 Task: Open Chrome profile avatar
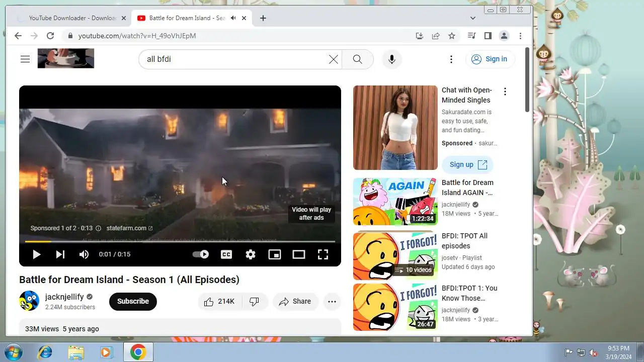pos(504,36)
